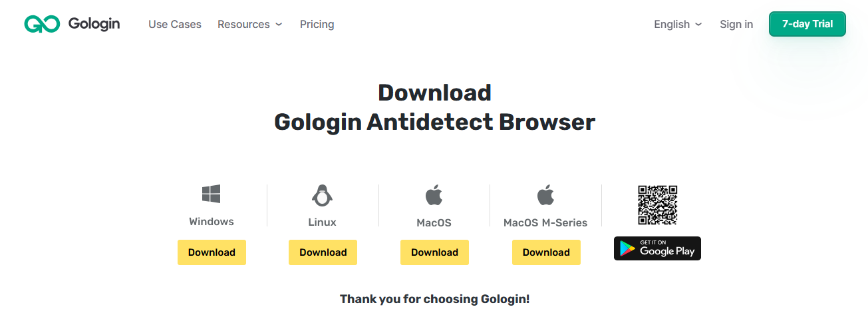Start the 7-day Trial
The width and height of the screenshot is (868, 323).
(x=807, y=24)
